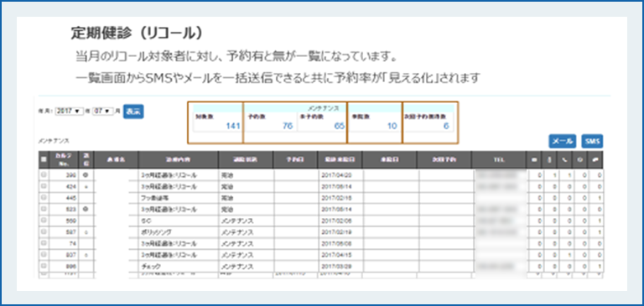Open the month dropdown showing 07
The width and height of the screenshot is (644, 306).
[102, 112]
